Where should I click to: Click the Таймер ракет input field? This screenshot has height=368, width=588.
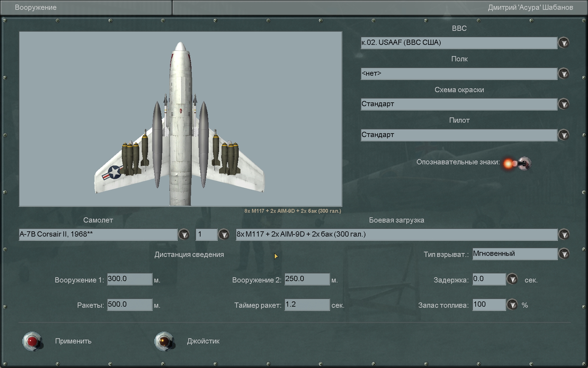[307, 305]
